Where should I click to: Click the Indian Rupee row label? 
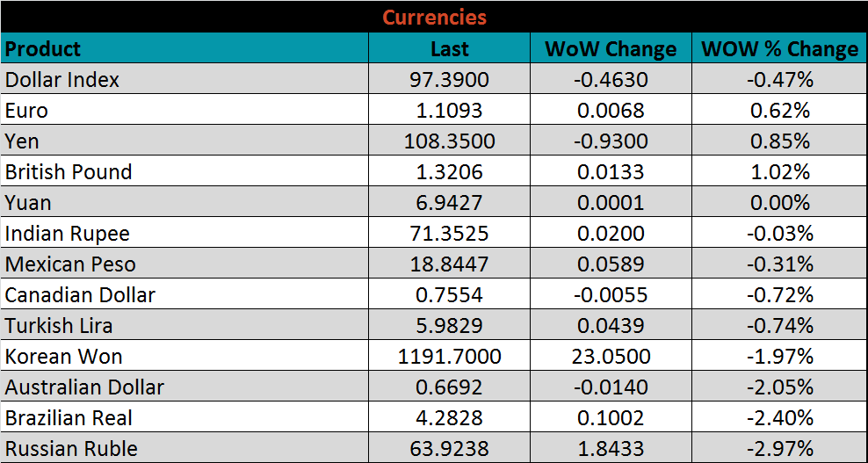68,234
